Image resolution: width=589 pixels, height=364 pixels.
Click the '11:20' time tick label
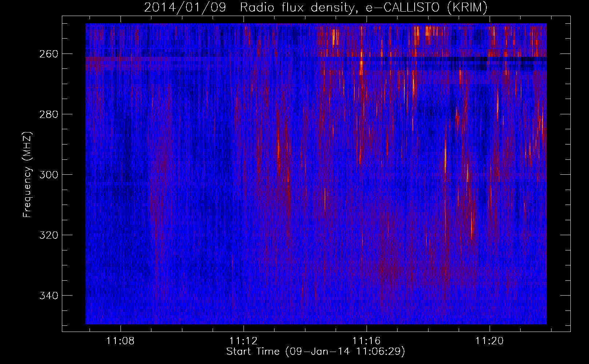(490, 341)
